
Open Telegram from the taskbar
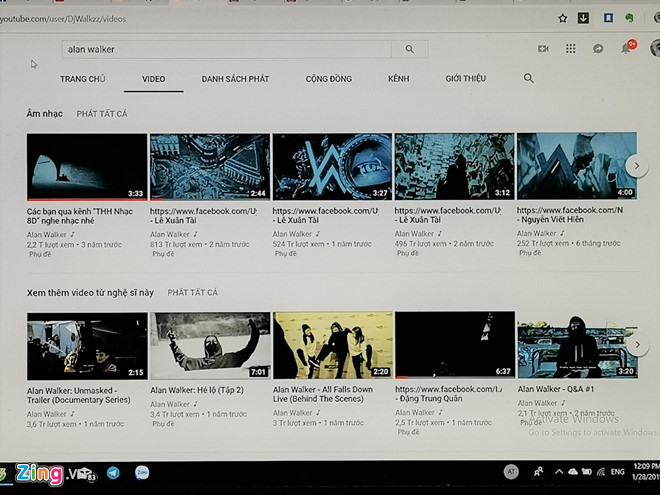113,473
